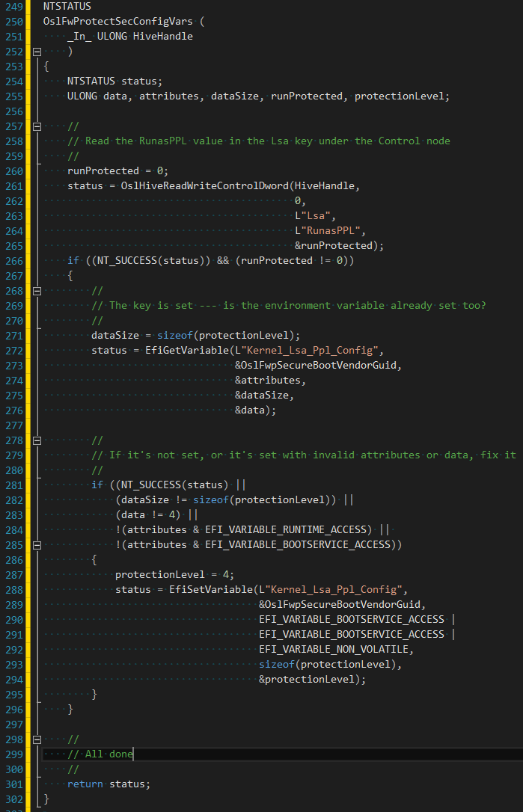Place cursor on 'return status;' statement

tap(108, 784)
